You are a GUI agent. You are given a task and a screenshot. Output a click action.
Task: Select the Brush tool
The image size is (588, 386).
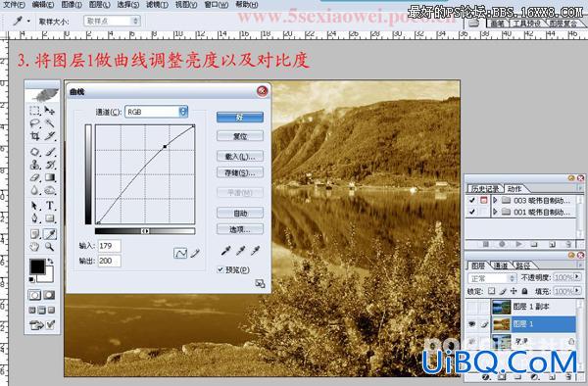tap(50, 152)
